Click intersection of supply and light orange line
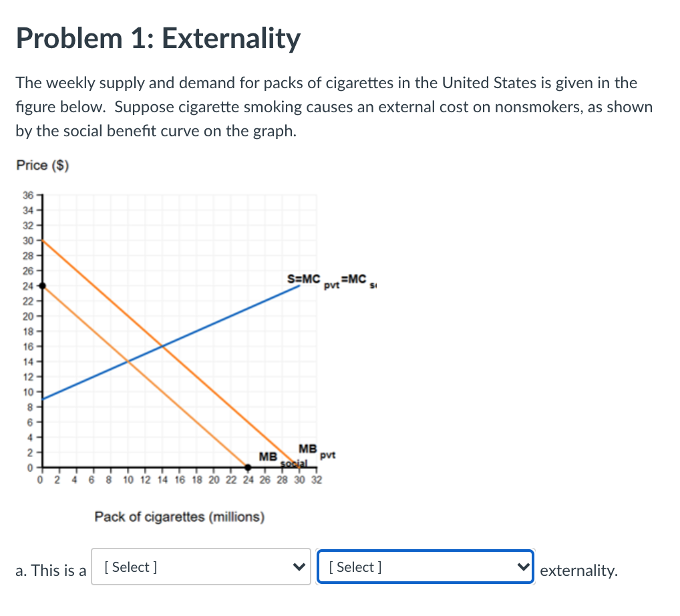Viewport: 680px width, 616px height. point(128,361)
